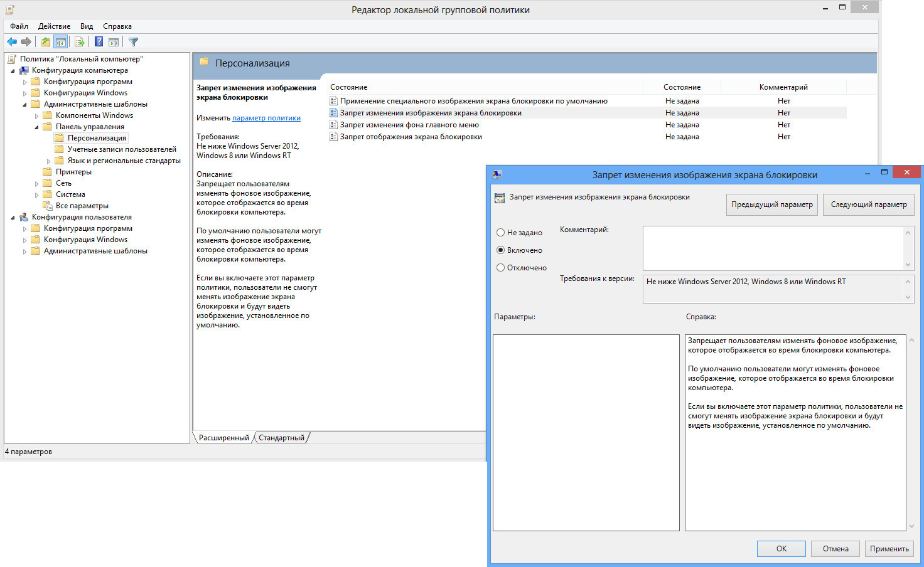Image resolution: width=924 pixels, height=567 pixels.
Task: Click the "параметр политики" link
Action: point(266,118)
